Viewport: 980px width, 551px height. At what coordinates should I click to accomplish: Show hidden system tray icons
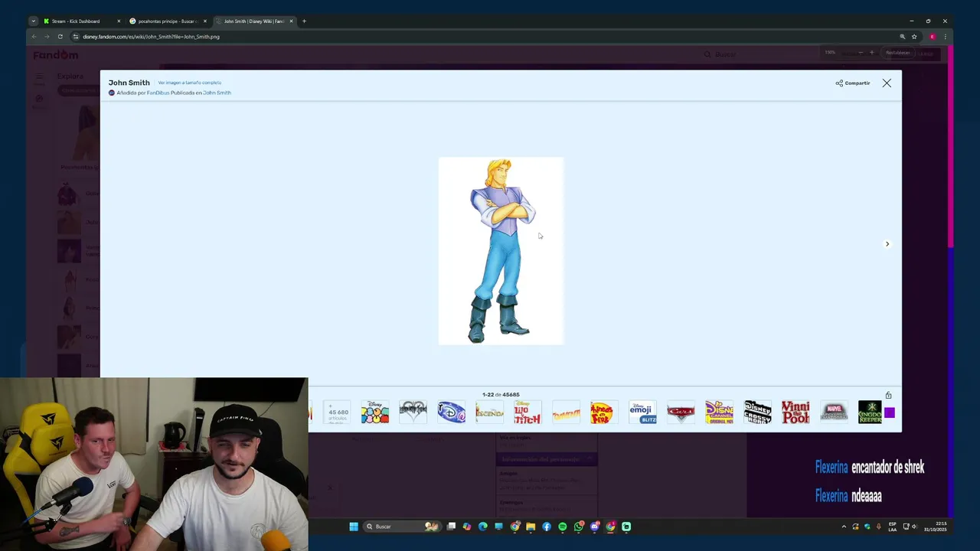pos(844,527)
